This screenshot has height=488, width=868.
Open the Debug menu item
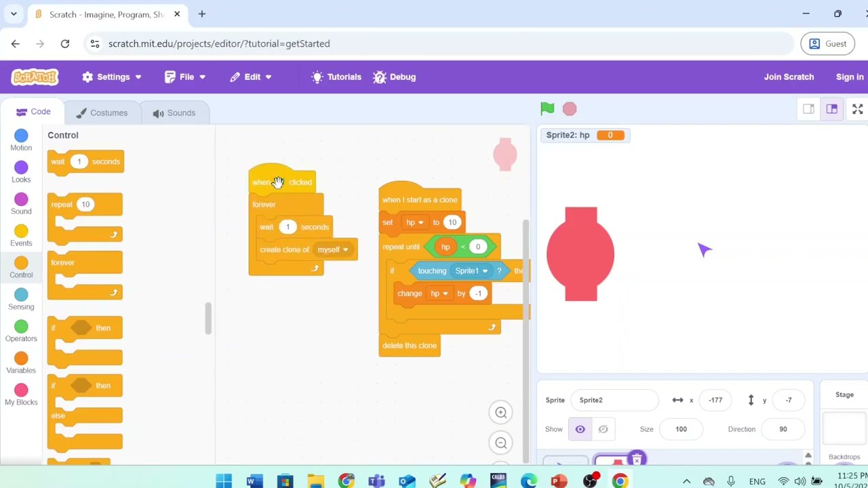pos(394,77)
